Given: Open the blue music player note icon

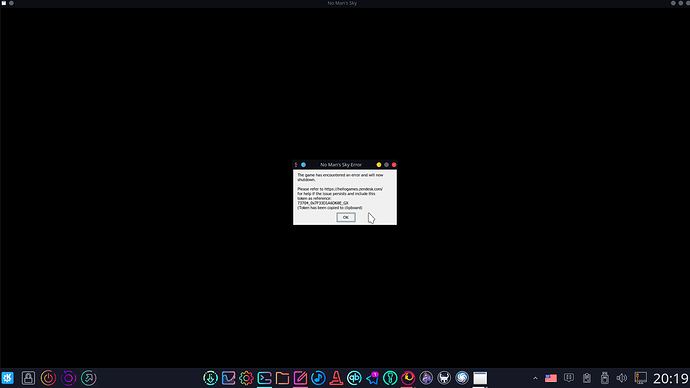Looking at the screenshot, I should click(x=318, y=378).
